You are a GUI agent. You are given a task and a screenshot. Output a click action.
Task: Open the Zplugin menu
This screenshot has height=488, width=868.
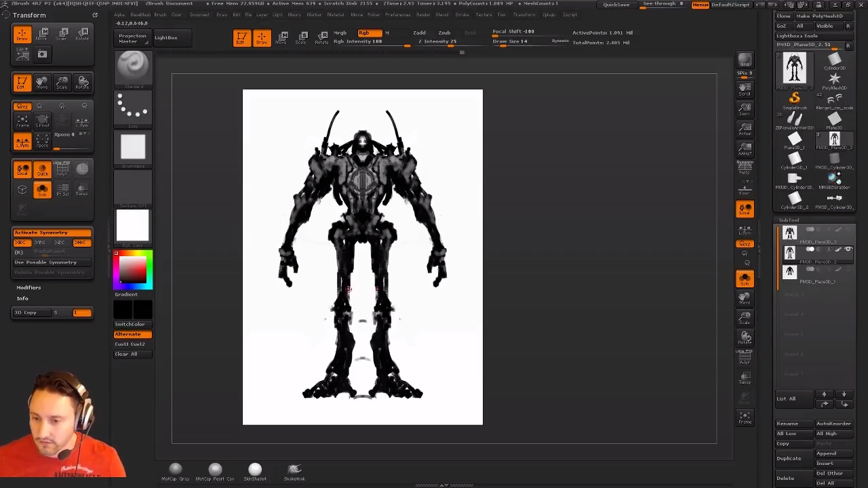tap(549, 14)
